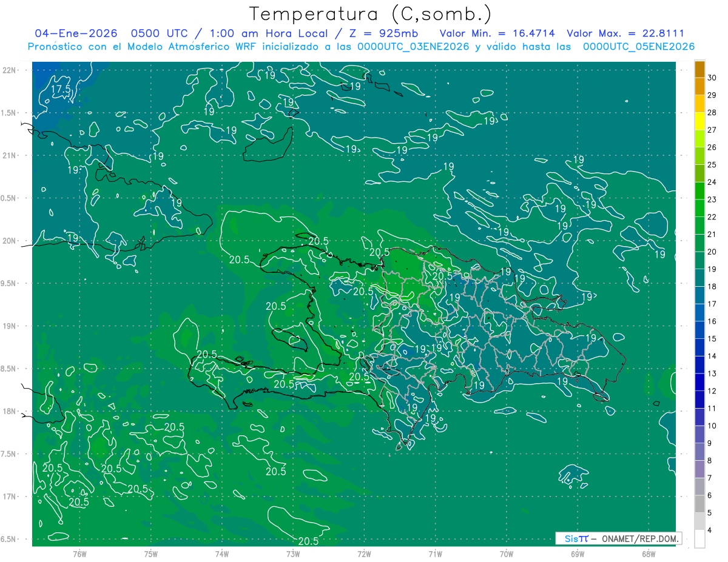Click the "18N" latitude axis label
Image resolution: width=728 pixels, height=562 pixels.
click(x=10, y=411)
